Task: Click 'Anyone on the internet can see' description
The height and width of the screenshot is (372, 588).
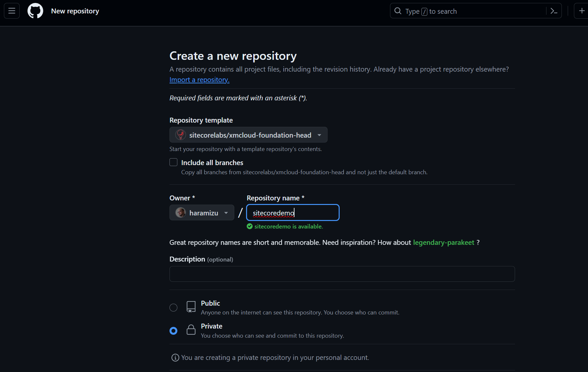Action: (300, 313)
